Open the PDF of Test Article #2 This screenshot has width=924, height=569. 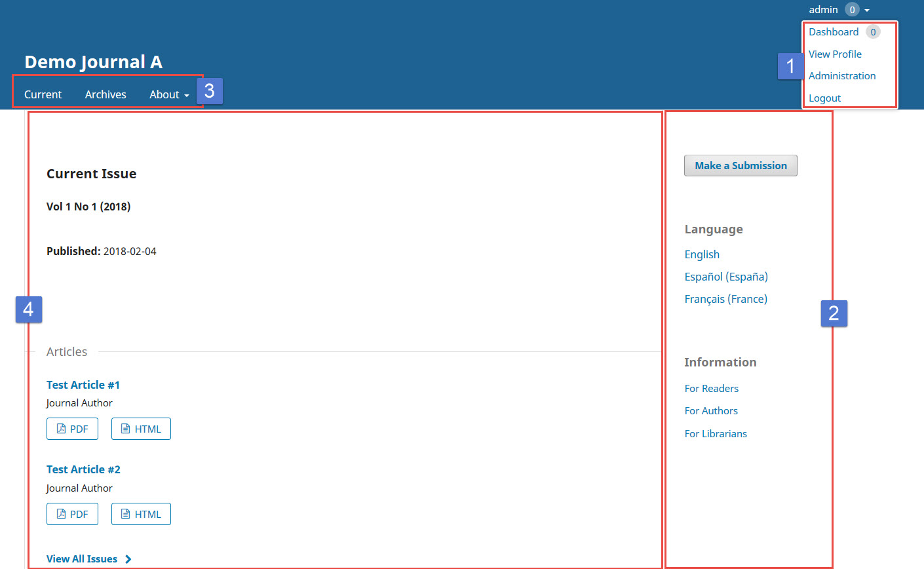[72, 513]
